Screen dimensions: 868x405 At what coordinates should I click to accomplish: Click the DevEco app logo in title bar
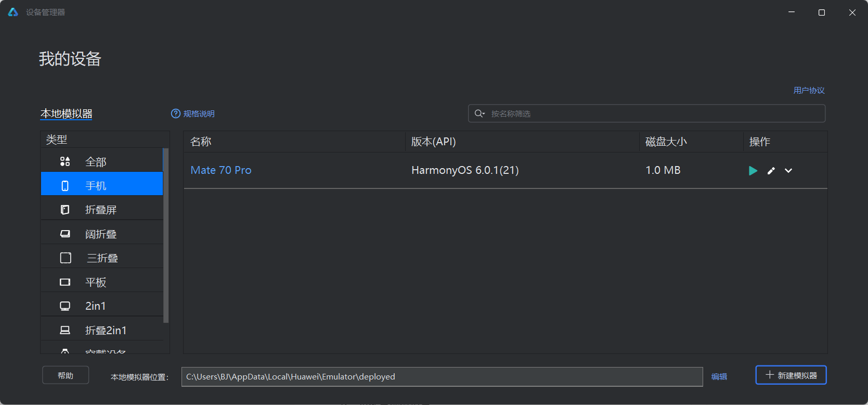point(13,12)
